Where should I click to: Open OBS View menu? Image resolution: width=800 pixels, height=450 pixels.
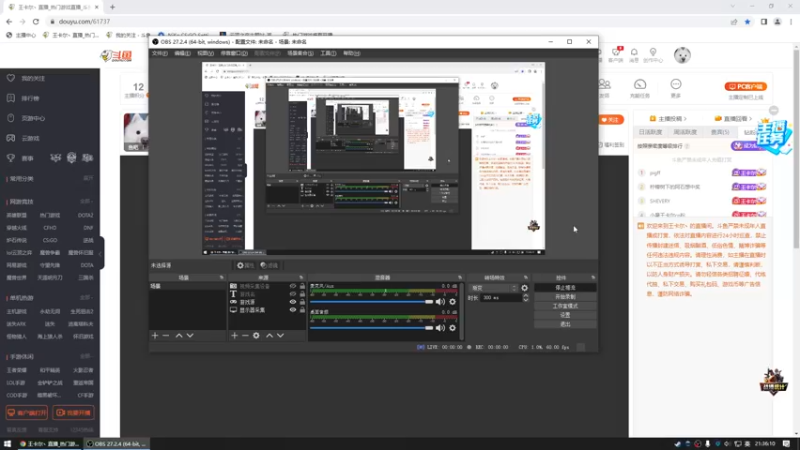[x=205, y=53]
